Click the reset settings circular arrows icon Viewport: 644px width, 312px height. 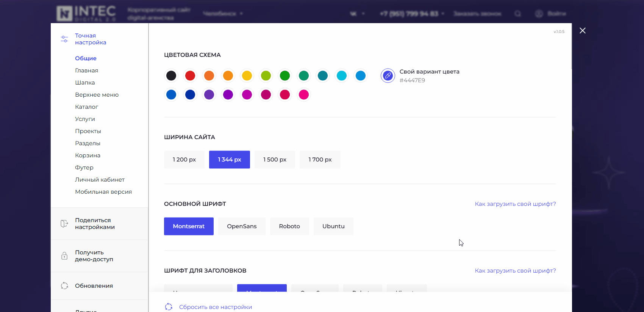(169, 307)
